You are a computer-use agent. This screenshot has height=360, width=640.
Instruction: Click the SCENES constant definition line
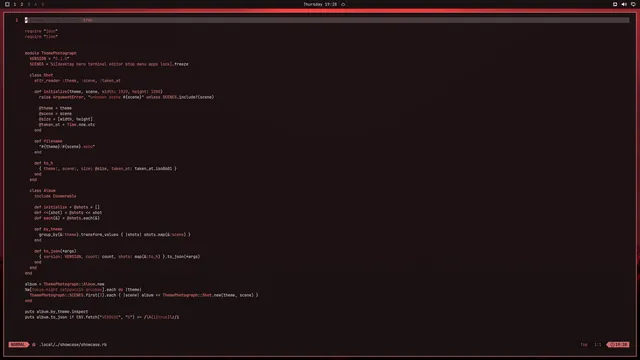click(x=109, y=64)
